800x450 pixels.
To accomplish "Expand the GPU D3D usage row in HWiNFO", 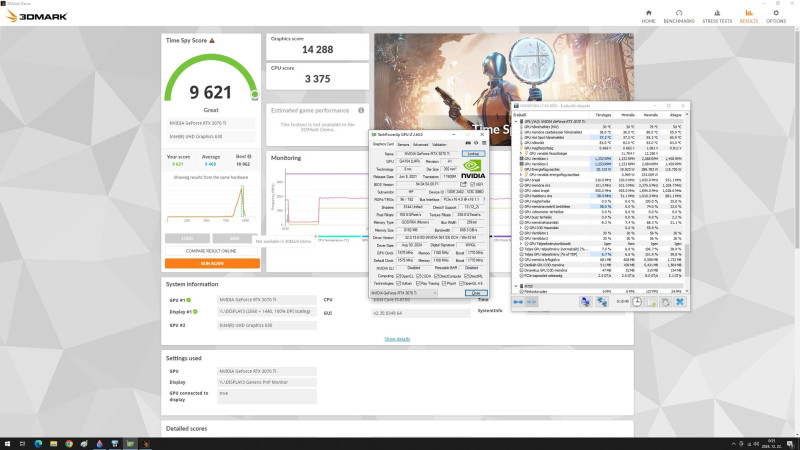I will coord(521,228).
